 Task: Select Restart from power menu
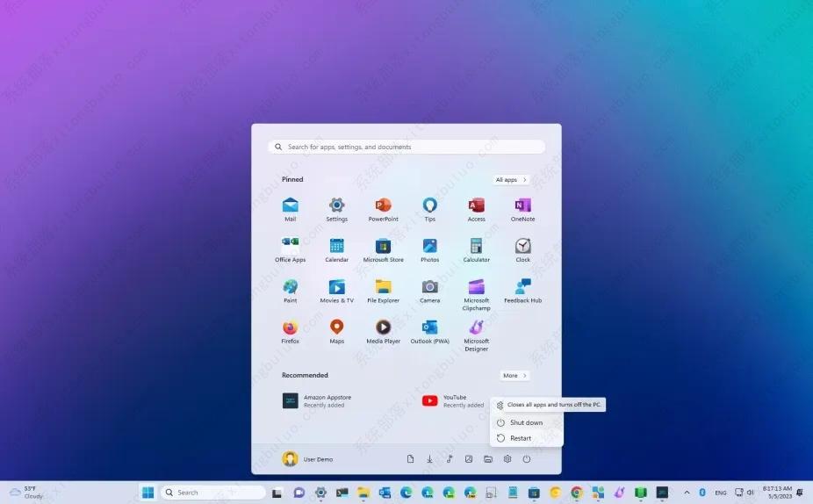526,438
